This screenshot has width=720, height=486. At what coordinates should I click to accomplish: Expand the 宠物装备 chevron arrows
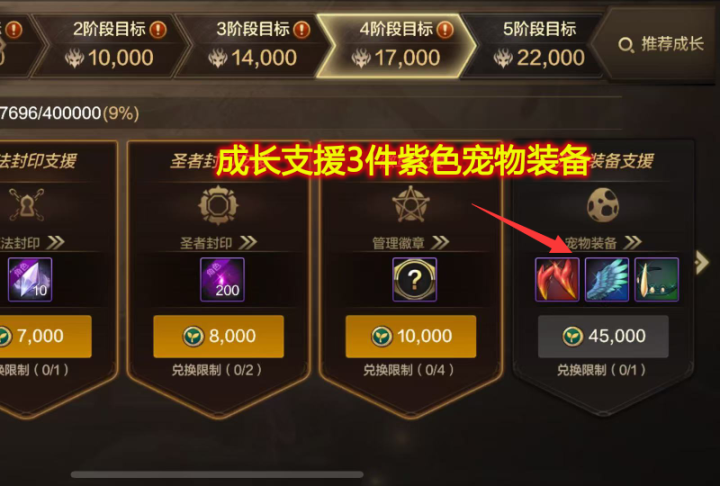(x=633, y=242)
